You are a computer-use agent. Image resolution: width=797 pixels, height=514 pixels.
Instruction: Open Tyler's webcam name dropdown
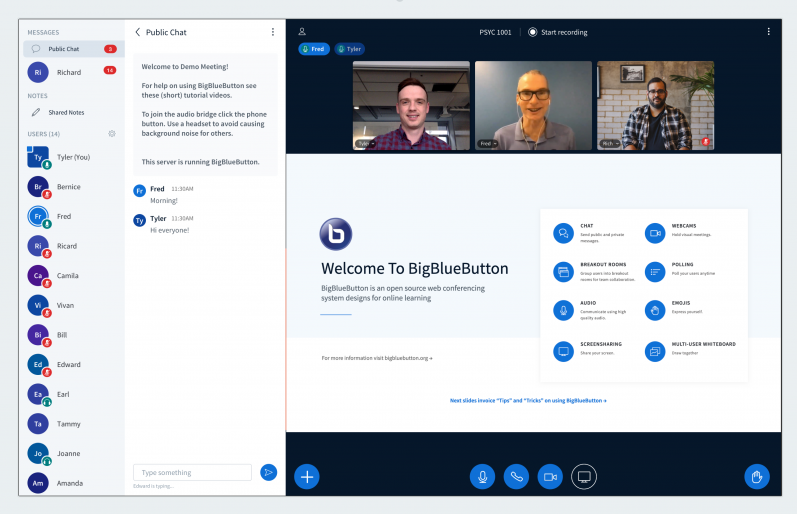click(365, 144)
